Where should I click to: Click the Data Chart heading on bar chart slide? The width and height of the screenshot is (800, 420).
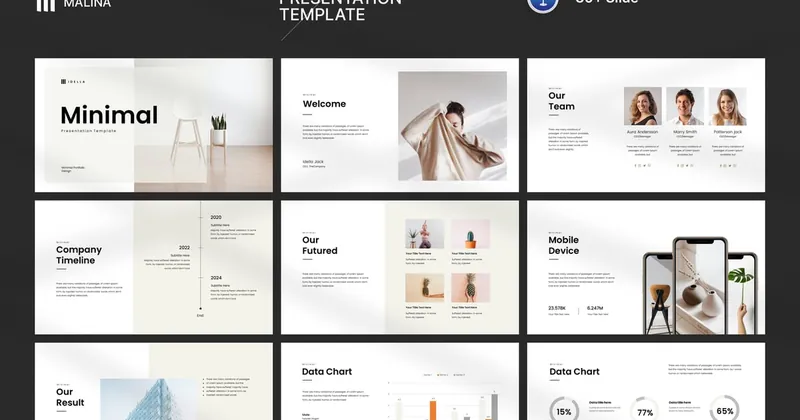click(327, 372)
